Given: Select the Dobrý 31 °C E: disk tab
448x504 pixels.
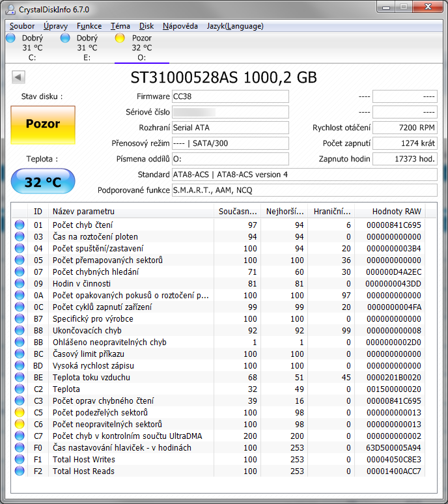Looking at the screenshot, I should click(x=87, y=48).
